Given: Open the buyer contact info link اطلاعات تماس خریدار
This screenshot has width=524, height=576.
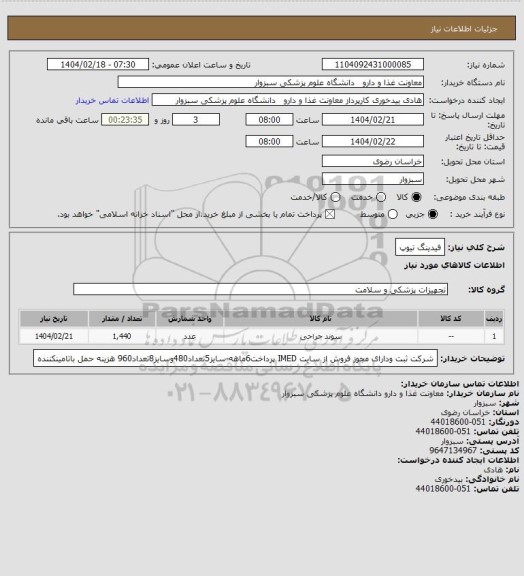Looking at the screenshot, I should 112,100.
